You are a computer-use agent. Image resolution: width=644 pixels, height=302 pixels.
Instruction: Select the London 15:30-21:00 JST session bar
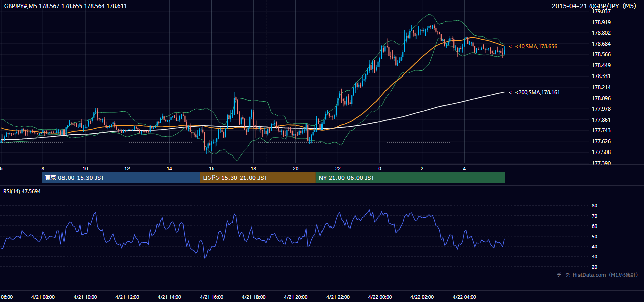click(x=258, y=178)
